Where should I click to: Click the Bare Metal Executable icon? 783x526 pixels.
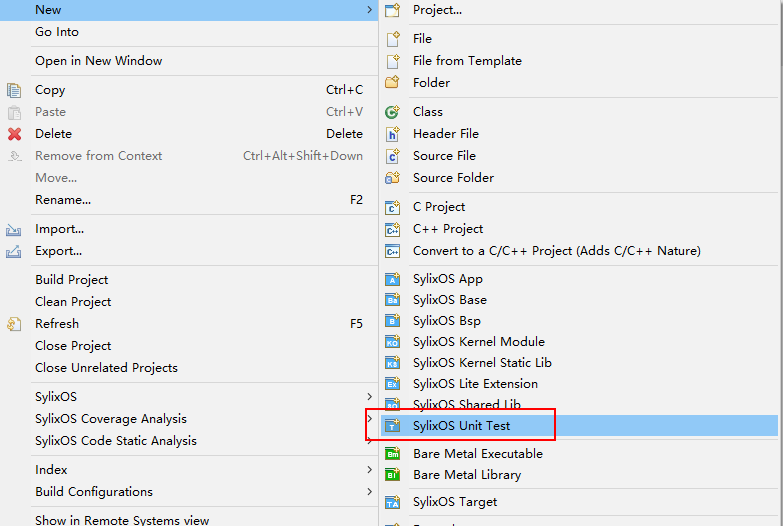[392, 454]
